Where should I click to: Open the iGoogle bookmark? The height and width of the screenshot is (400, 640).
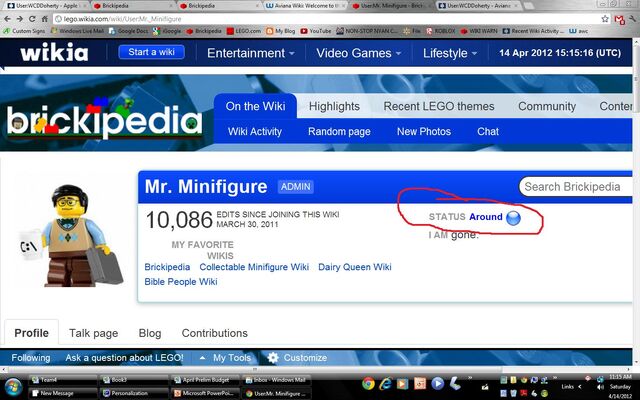167,31
